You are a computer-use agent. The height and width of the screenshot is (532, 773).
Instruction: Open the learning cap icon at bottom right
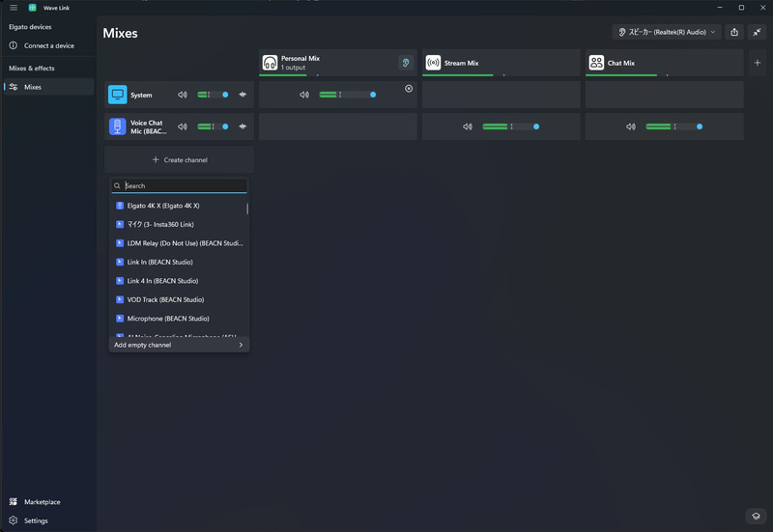point(756,516)
